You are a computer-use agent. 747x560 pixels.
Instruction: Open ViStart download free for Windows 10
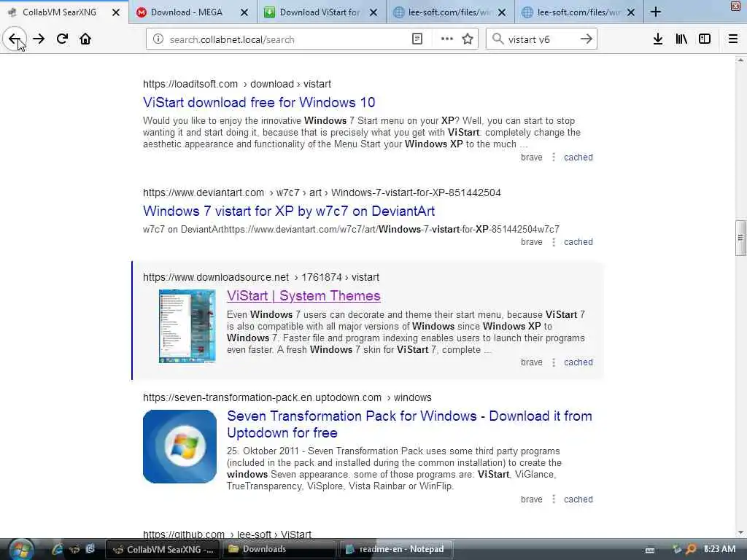pos(259,102)
